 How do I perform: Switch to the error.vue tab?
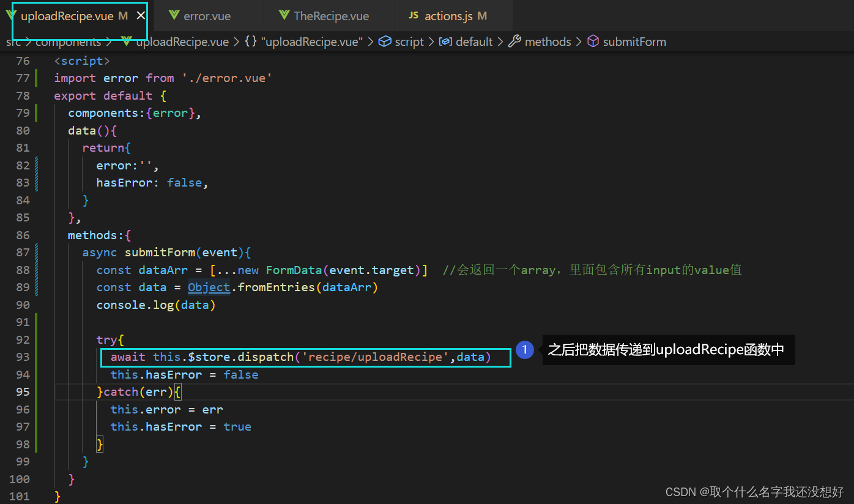(x=207, y=16)
